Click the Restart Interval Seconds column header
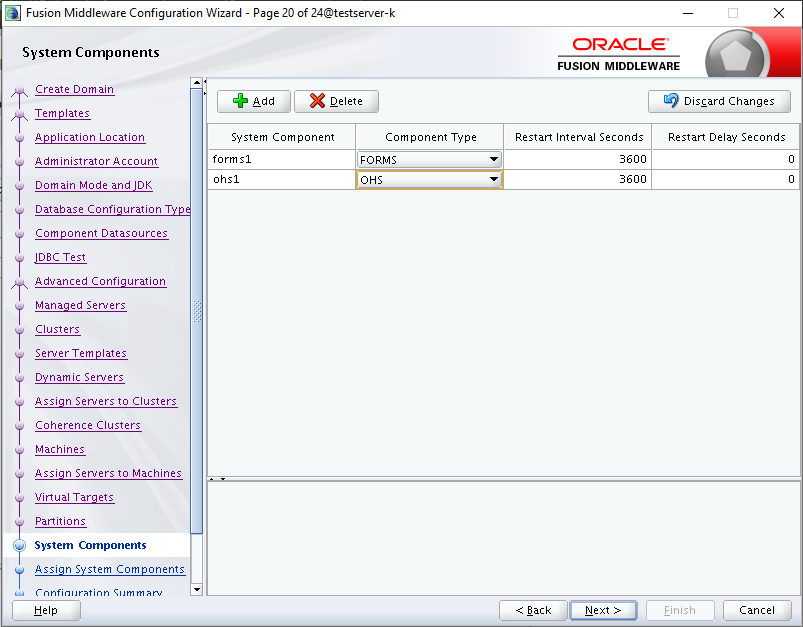This screenshot has height=627, width=803. (578, 137)
